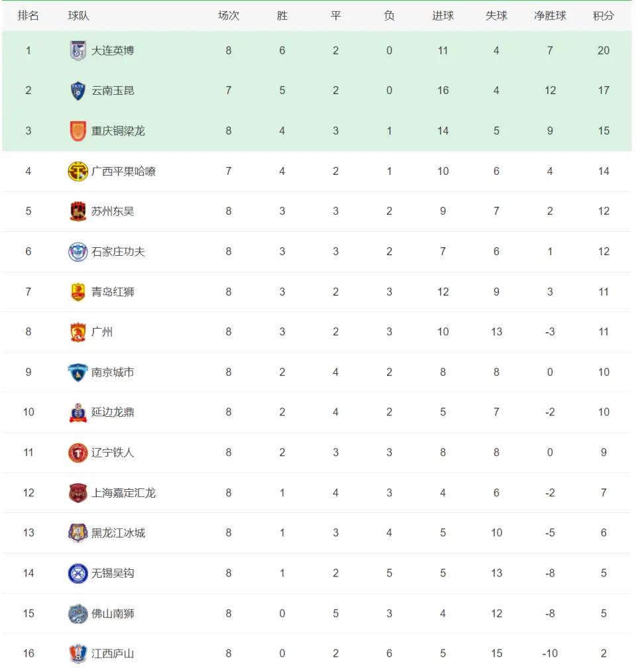Sort standings by 净胜球 header
This screenshot has width=636, height=672.
[x=550, y=16]
